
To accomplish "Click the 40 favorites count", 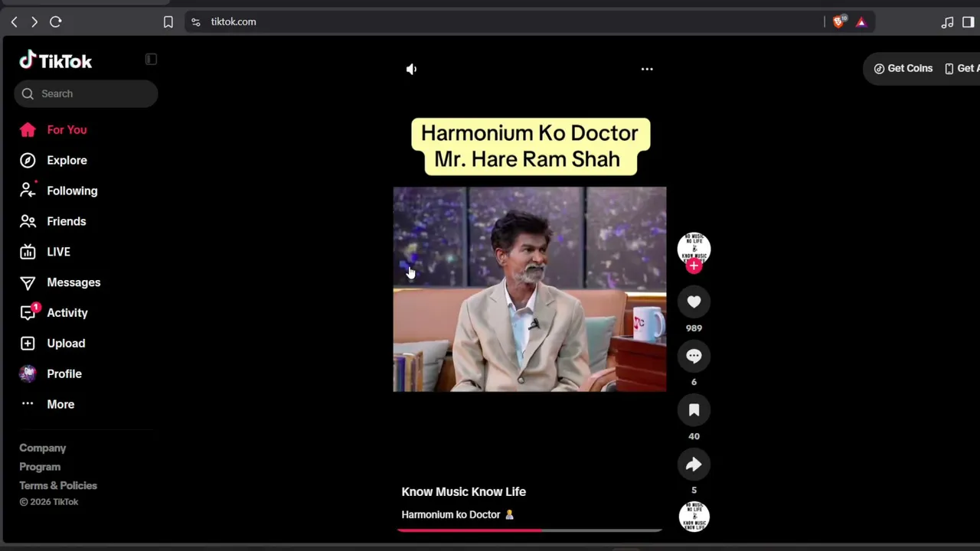I will (x=694, y=436).
